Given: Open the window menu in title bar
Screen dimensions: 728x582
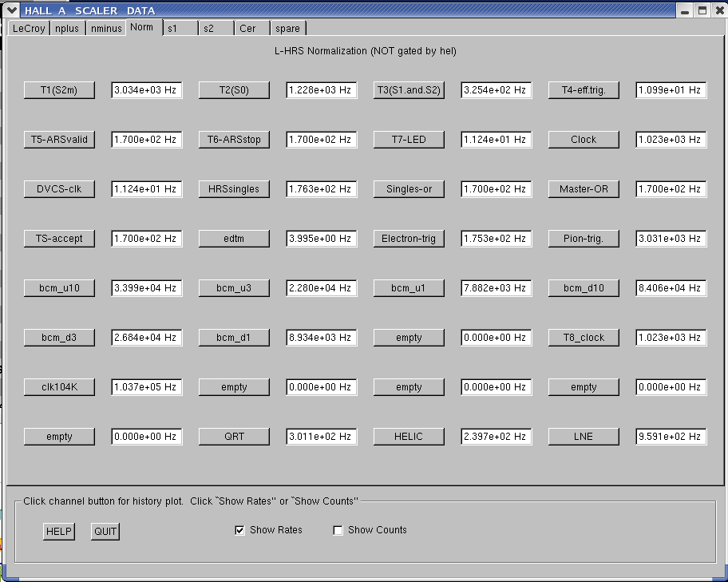Looking at the screenshot, I should 11,10.
